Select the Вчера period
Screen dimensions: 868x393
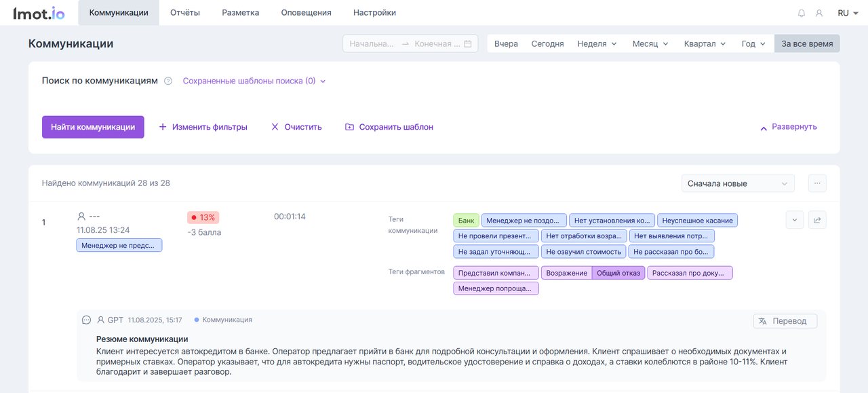506,43
